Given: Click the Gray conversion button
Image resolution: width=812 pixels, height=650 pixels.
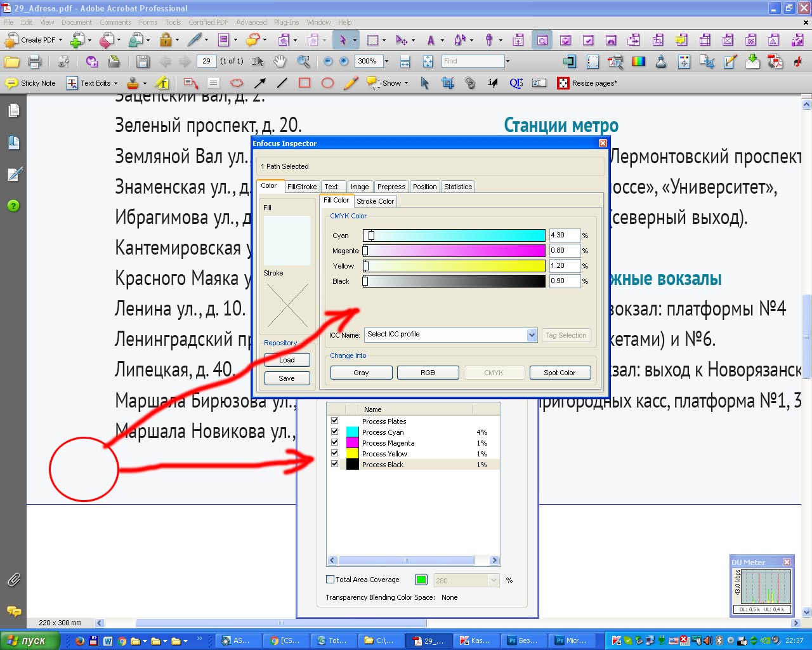Looking at the screenshot, I should click(x=361, y=373).
